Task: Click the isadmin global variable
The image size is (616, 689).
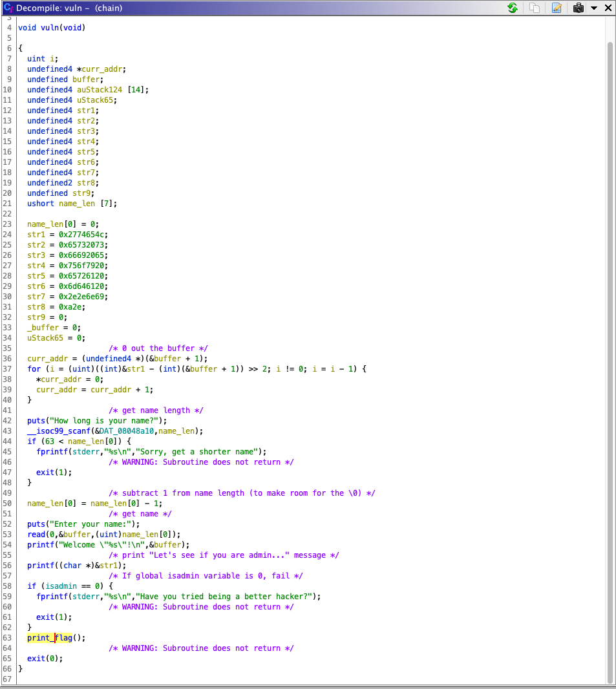Action: (x=61, y=586)
